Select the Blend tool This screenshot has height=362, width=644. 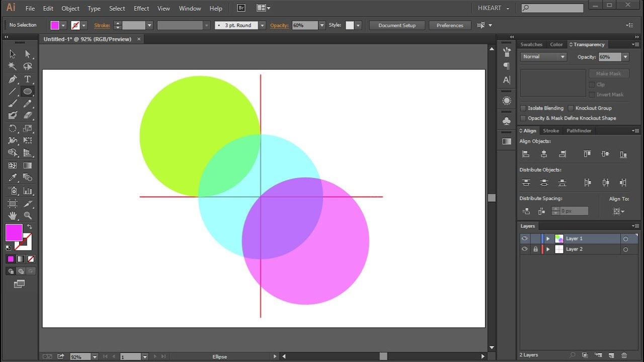[x=28, y=177]
